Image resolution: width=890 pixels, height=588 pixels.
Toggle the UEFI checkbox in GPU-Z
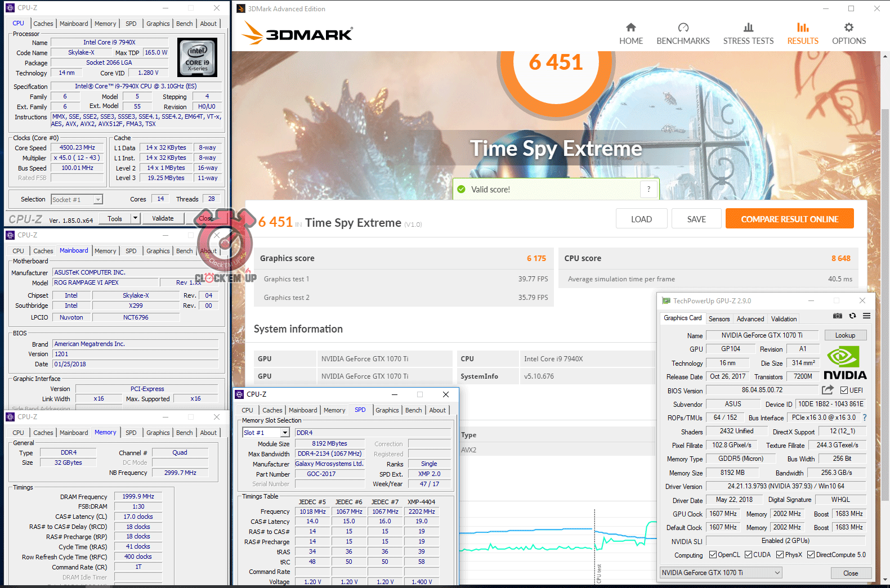(844, 390)
